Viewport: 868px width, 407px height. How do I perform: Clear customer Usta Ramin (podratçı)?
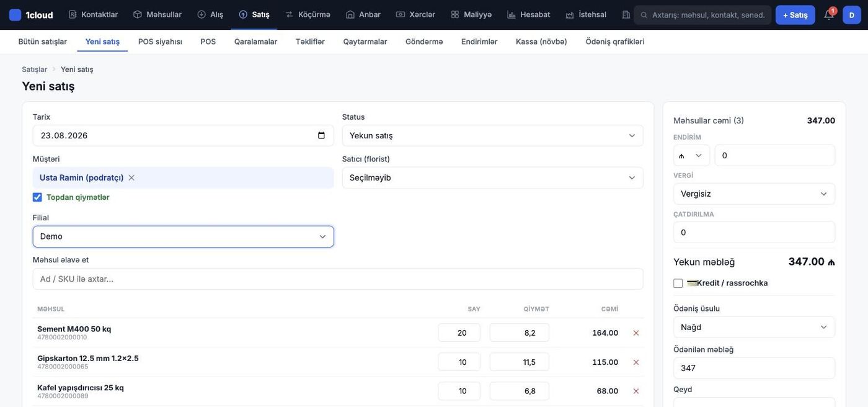click(x=131, y=178)
